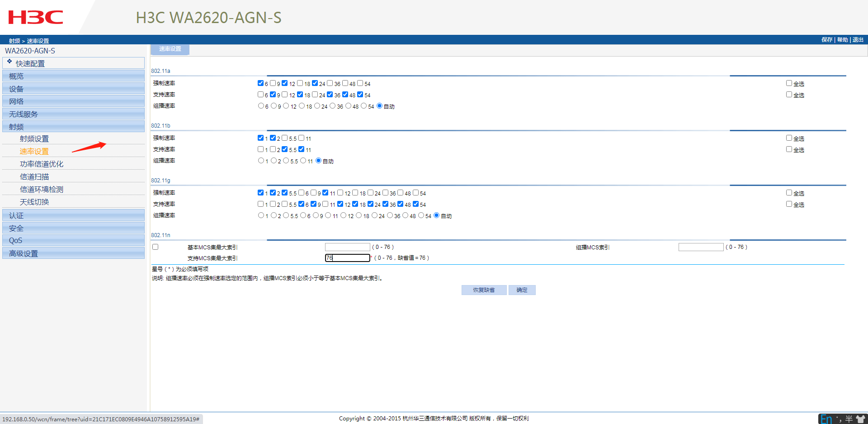
Task: Click the En input method icon
Action: click(826, 419)
